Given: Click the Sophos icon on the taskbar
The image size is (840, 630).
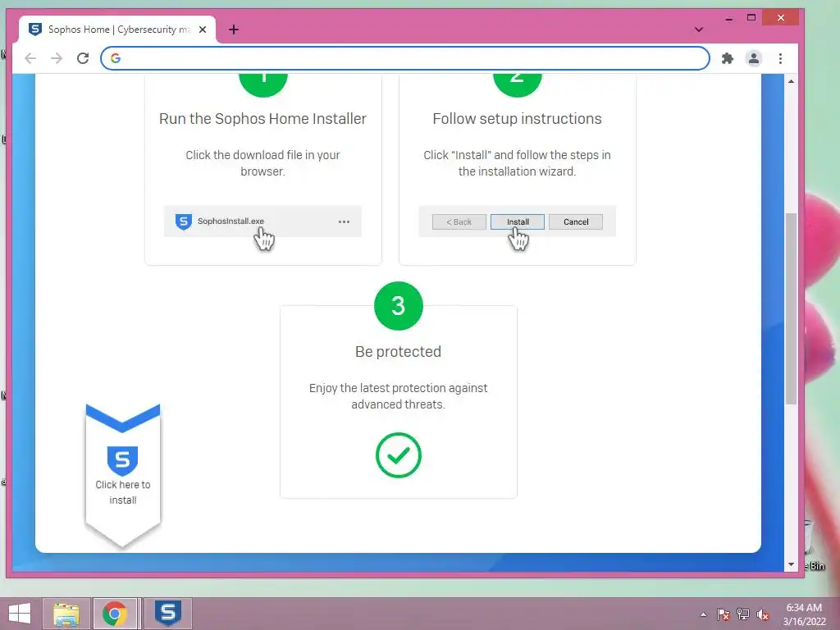Looking at the screenshot, I should (167, 614).
